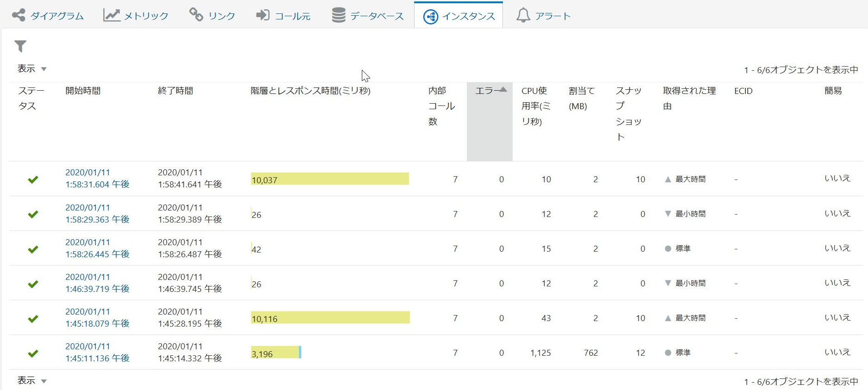Viewport: 868px width, 390px height.
Task: Click いいえ in the 1:45:11.136 row
Action: click(x=837, y=352)
